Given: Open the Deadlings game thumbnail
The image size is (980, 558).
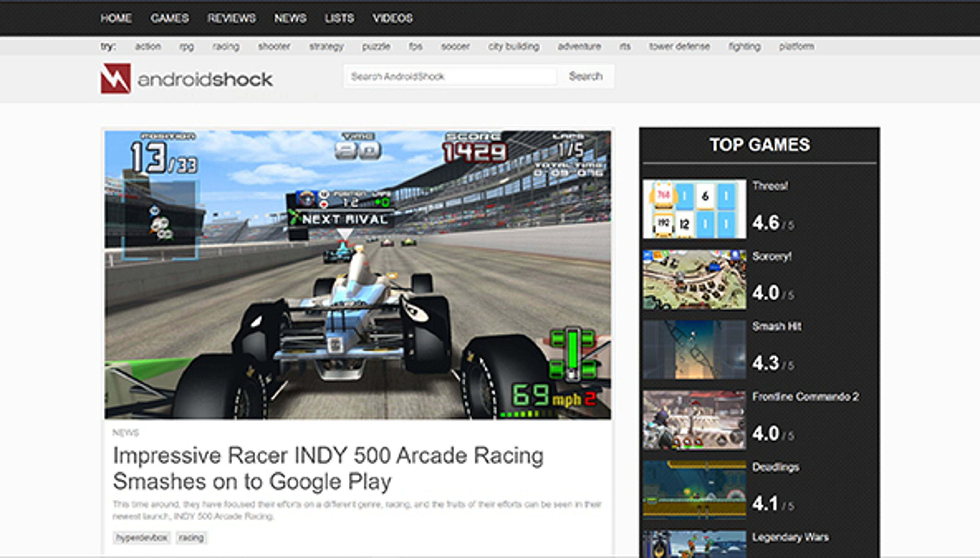Looking at the screenshot, I should (x=694, y=490).
